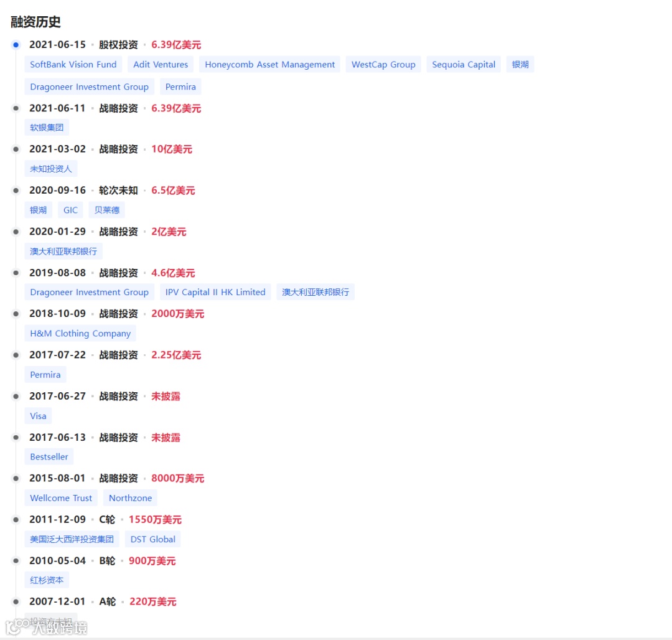
Task: Click date 2015-08-01
Action: coord(57,478)
